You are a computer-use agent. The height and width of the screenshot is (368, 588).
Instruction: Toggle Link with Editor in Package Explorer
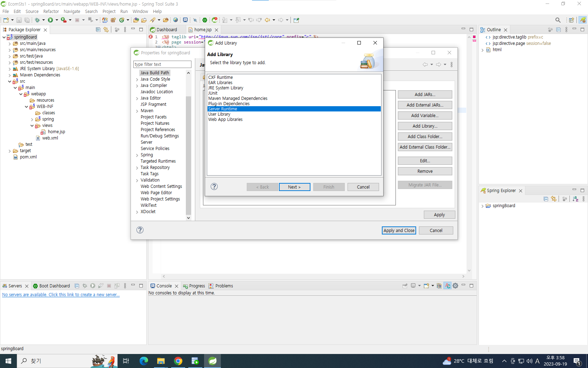pos(106,29)
